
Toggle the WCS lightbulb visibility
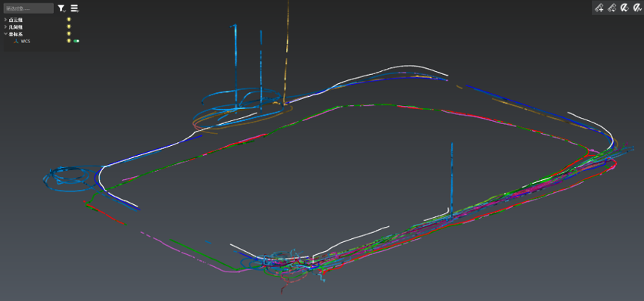click(x=69, y=41)
